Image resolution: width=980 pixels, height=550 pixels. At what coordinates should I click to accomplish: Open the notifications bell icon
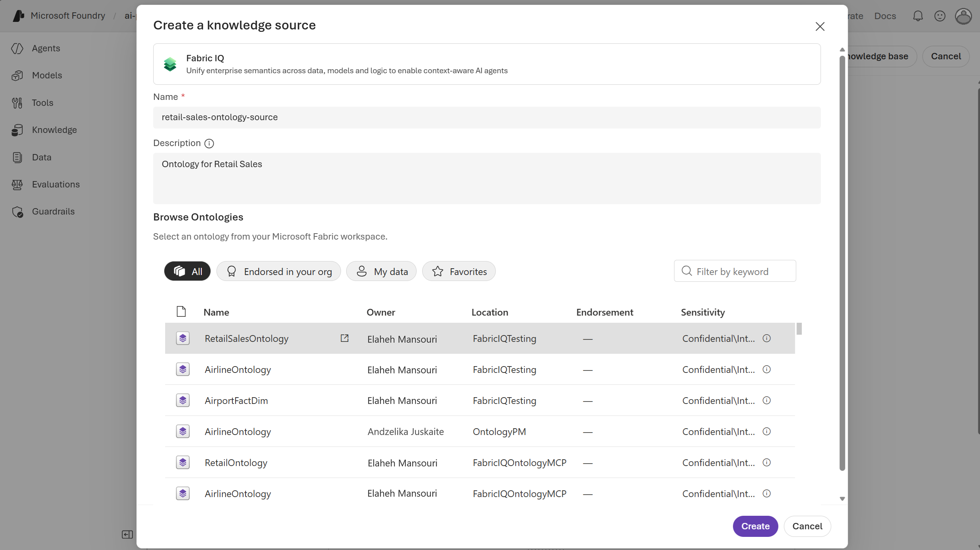tap(918, 16)
